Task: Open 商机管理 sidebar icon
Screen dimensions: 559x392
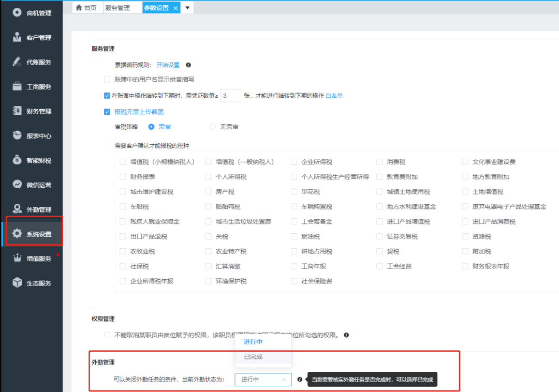Action: pos(17,12)
